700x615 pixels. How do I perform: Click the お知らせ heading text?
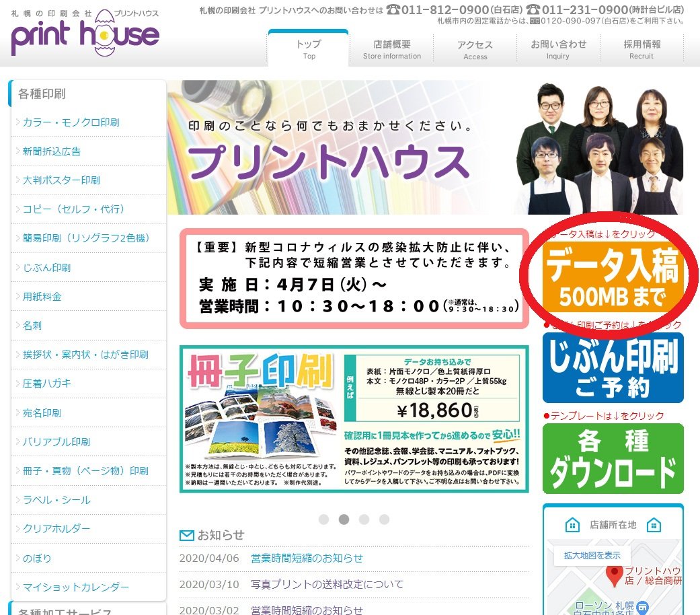221,535
